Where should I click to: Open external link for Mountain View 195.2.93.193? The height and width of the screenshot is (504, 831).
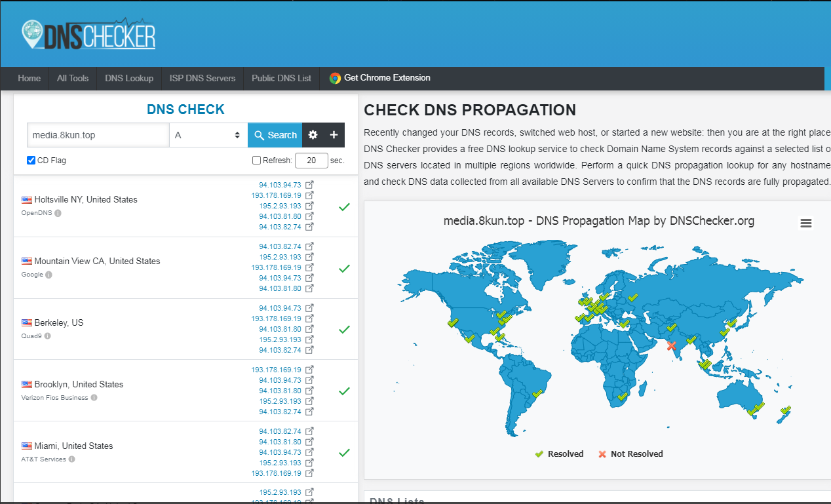pyautogui.click(x=310, y=257)
